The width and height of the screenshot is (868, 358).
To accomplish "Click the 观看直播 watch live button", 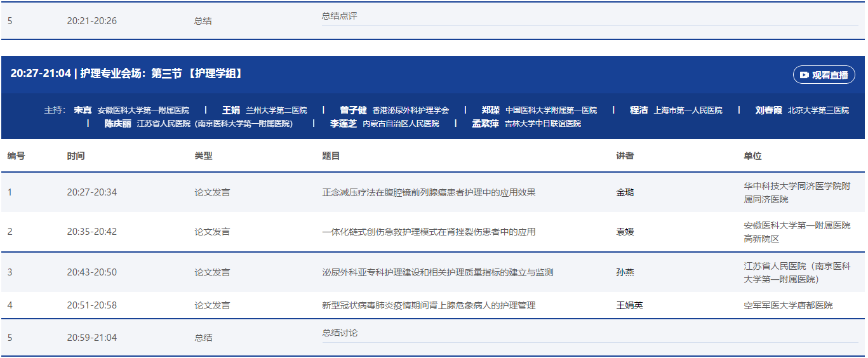I will click(824, 75).
